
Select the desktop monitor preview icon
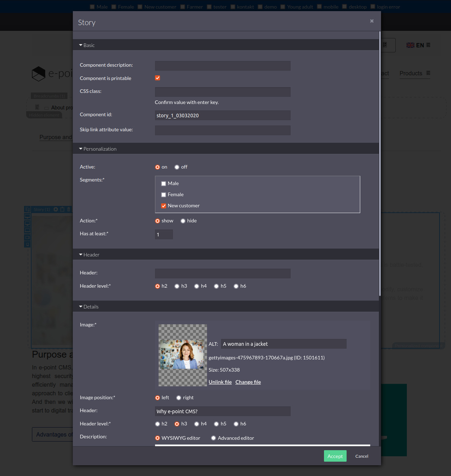click(27, 216)
